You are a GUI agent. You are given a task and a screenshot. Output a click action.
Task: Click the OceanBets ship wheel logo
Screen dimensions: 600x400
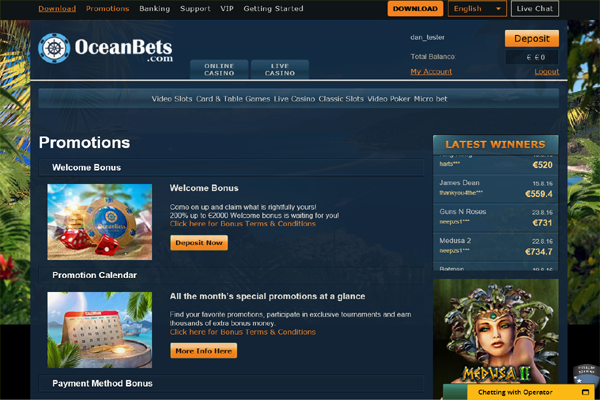[54, 48]
